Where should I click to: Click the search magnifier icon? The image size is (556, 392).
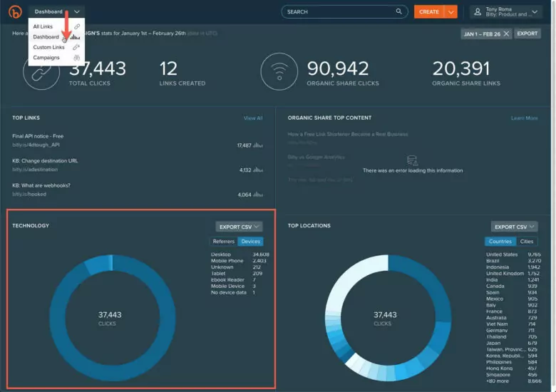[x=399, y=11]
